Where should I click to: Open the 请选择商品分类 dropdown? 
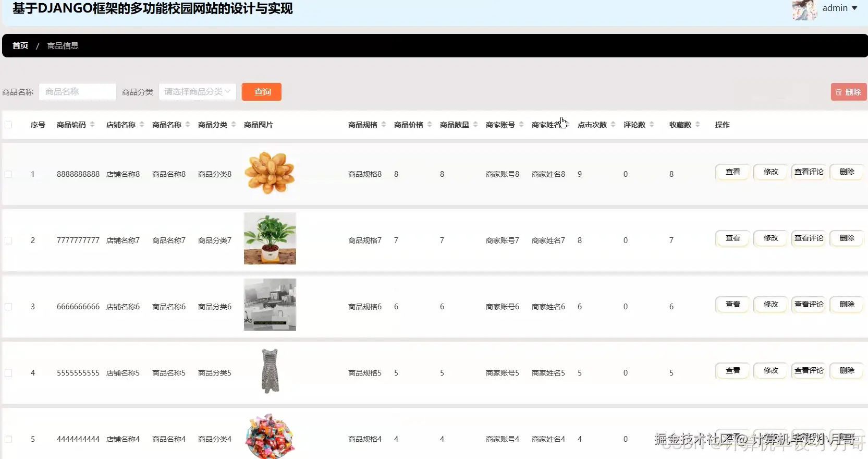tap(198, 92)
